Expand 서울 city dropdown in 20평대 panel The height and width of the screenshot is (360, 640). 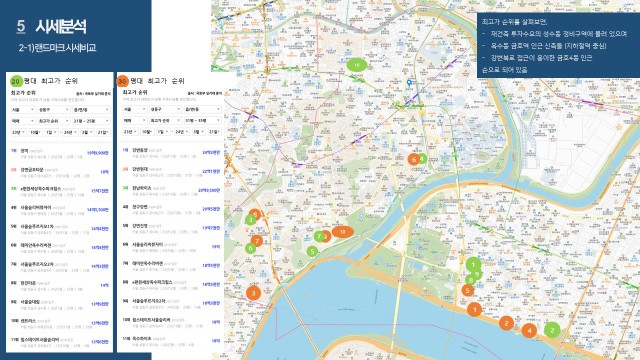pos(23,110)
